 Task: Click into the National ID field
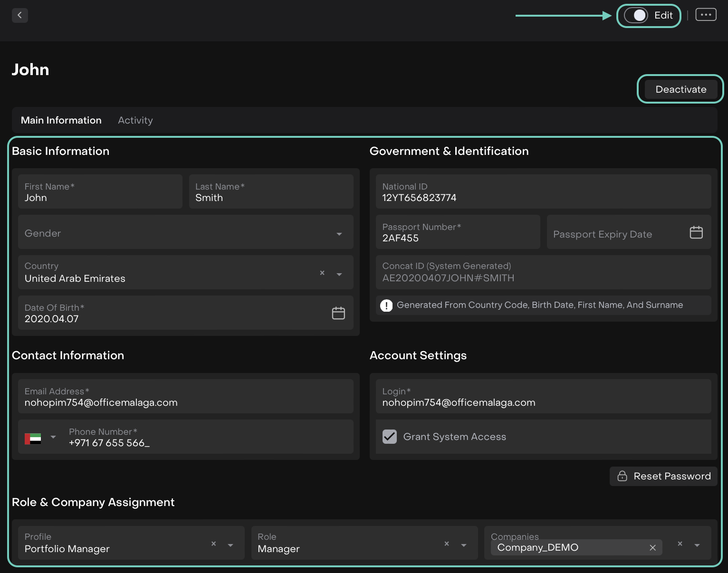[x=543, y=192]
